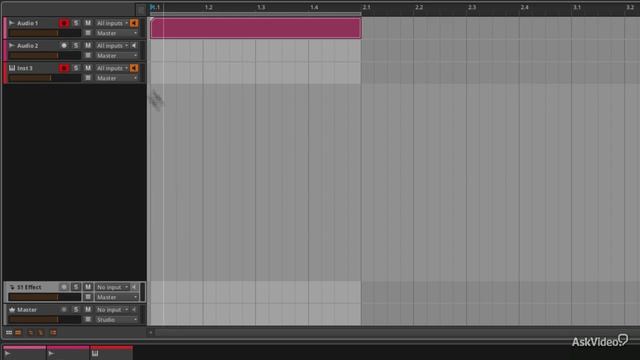Click the Audio 1 track color strip
Screen dimensions: 640x360
(x=5, y=28)
